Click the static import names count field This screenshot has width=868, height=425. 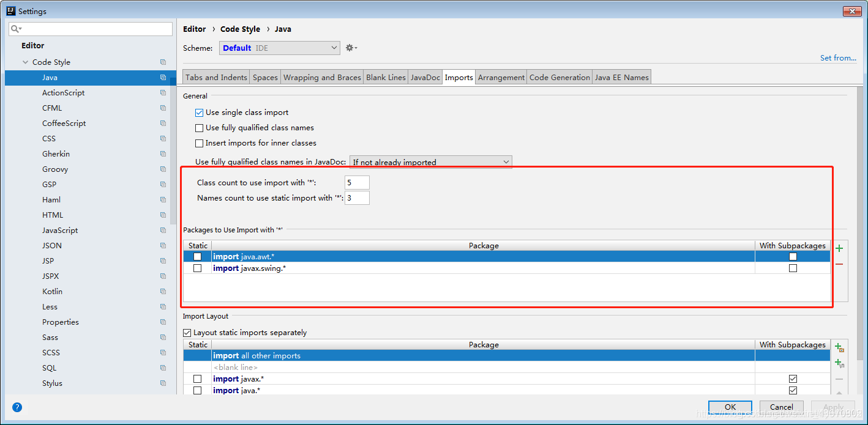(x=357, y=198)
